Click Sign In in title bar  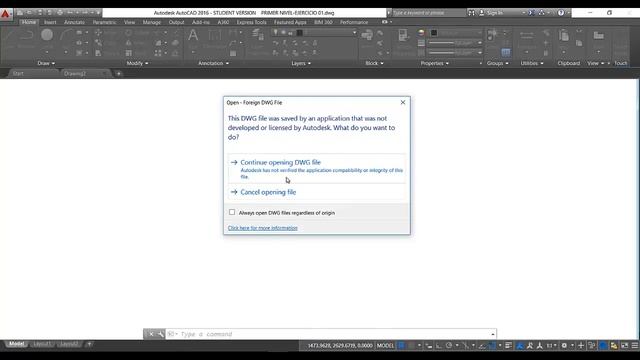pyautogui.click(x=495, y=13)
